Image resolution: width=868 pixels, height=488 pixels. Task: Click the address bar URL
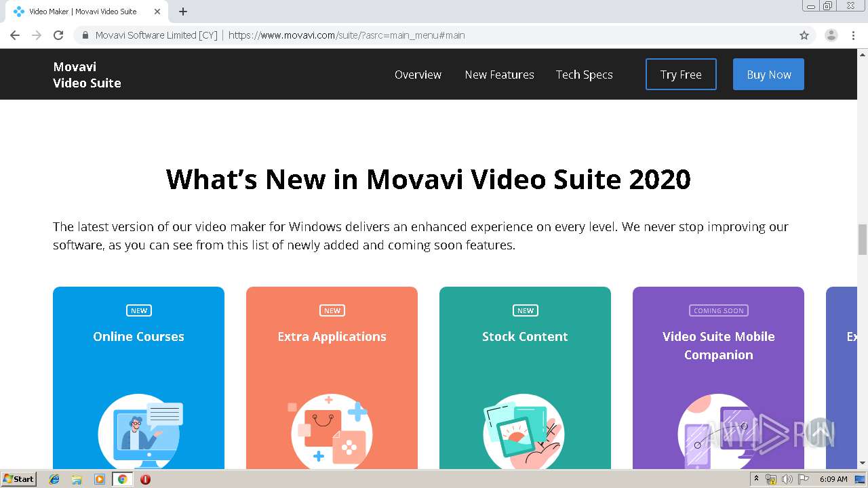[347, 35]
